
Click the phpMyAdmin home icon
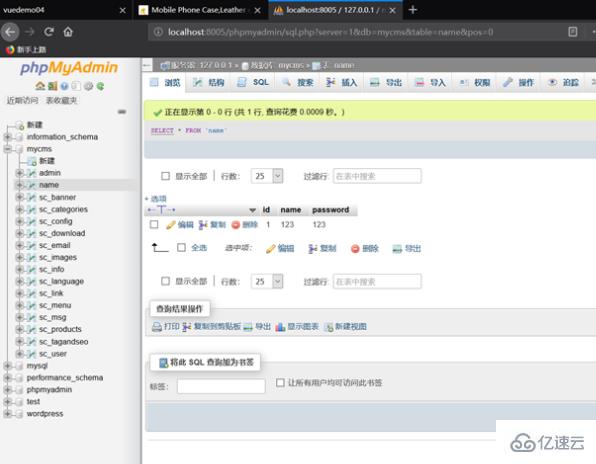click(x=40, y=86)
